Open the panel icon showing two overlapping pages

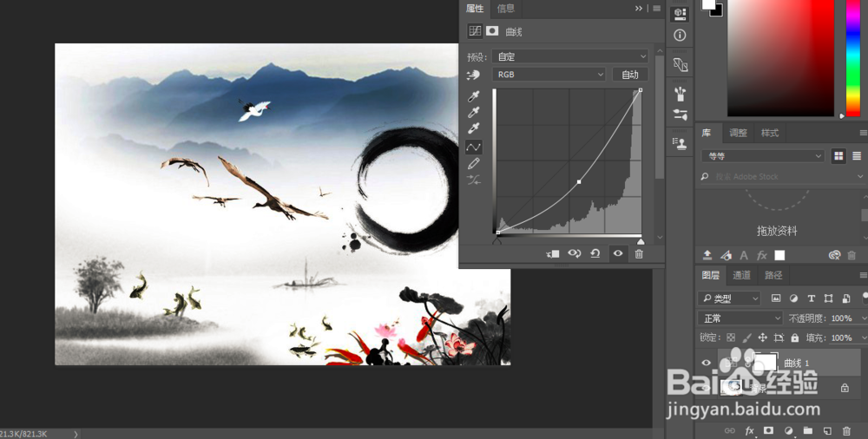tap(680, 65)
